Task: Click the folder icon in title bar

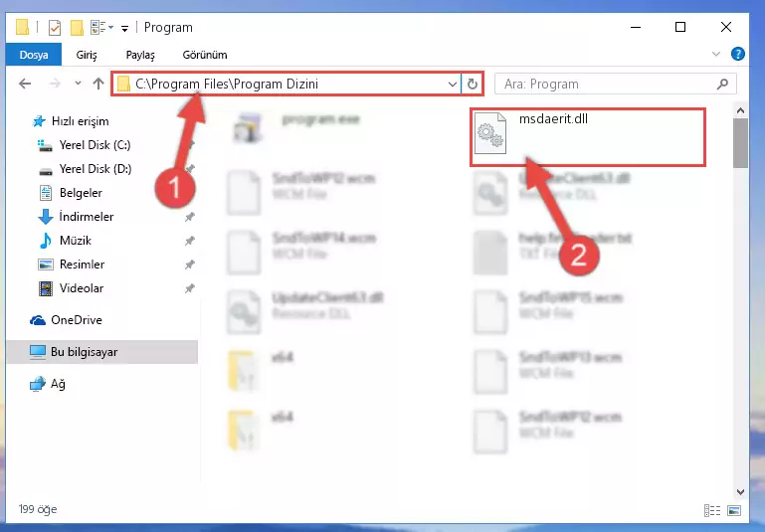Action: (x=23, y=27)
